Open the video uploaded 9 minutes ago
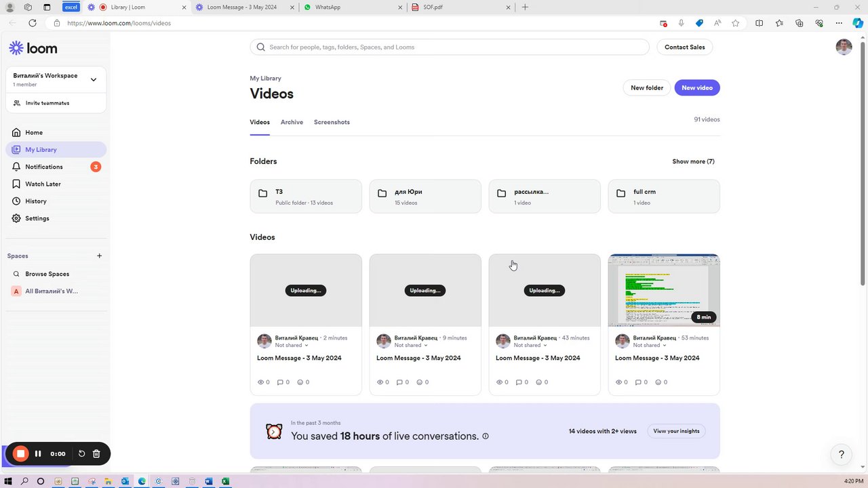Screen dimensions: 868x488 425,290
